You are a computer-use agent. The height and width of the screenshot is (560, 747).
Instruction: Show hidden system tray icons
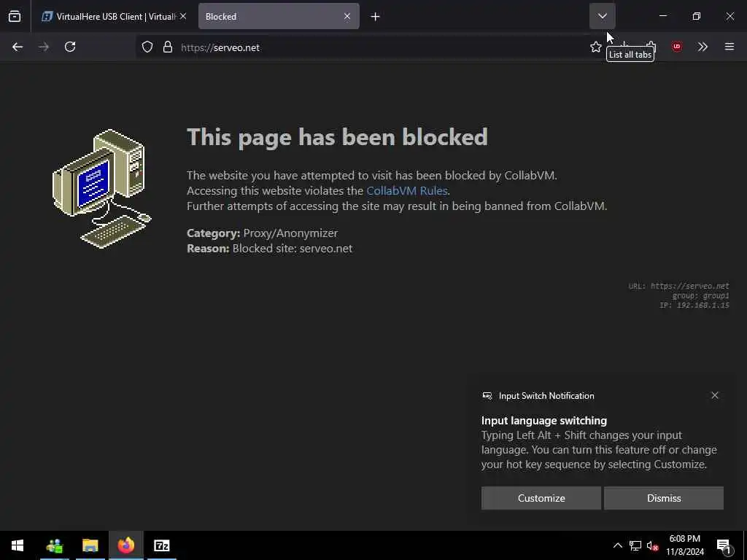617,545
